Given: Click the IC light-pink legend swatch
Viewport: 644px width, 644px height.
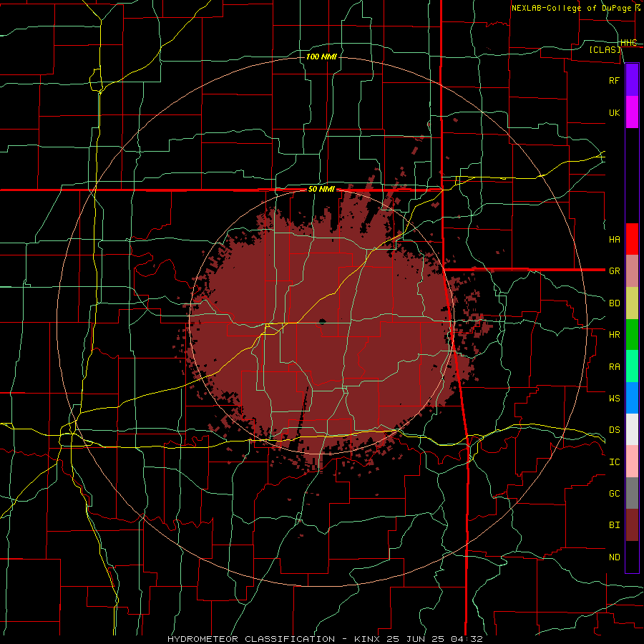Looking at the screenshot, I should point(632,462).
